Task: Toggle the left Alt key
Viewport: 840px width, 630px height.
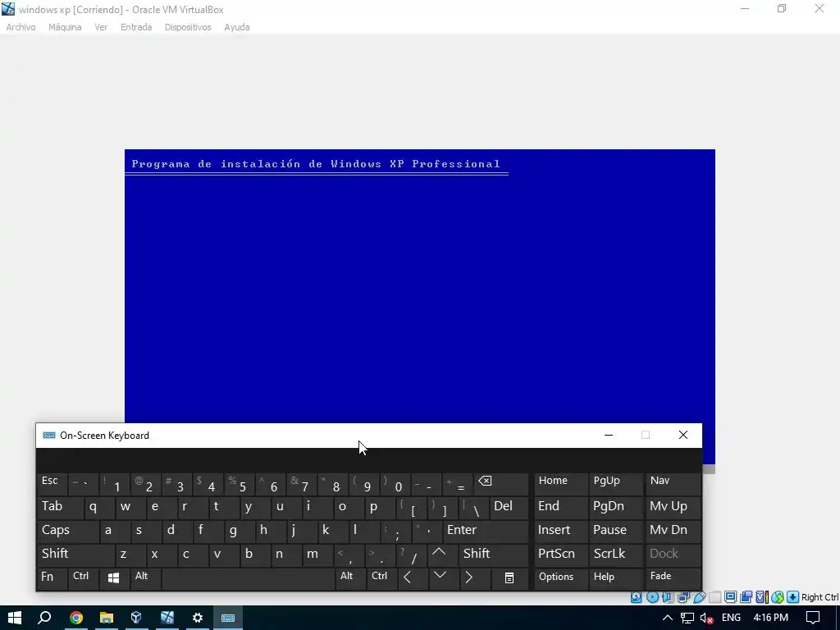Action: (144, 578)
